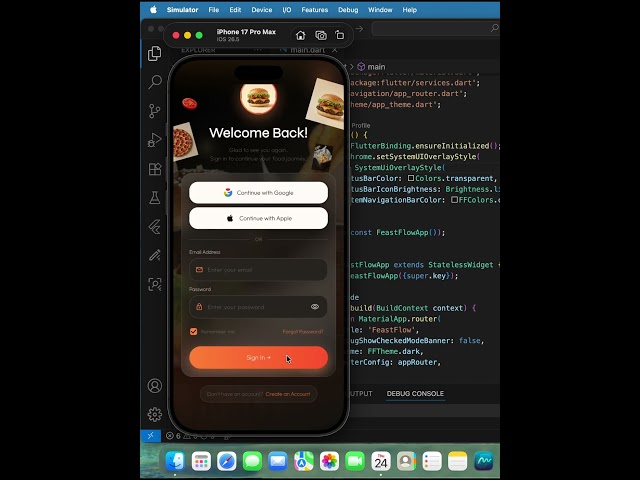
Task: Toggle the Remember me checkbox
Action: pyautogui.click(x=193, y=331)
